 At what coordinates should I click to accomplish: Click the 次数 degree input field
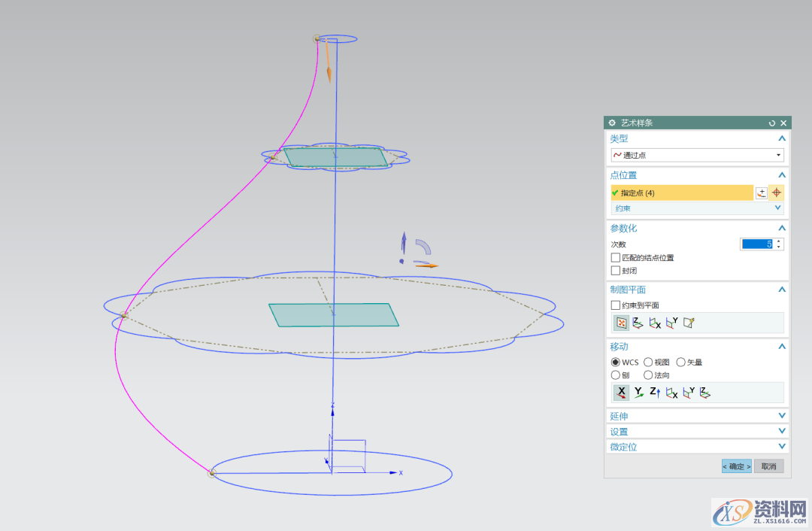pos(756,244)
